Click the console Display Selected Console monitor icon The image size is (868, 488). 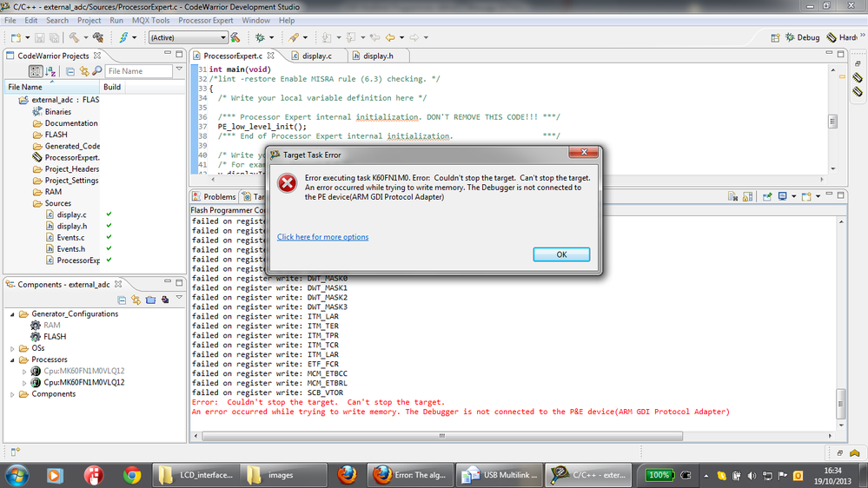click(782, 196)
